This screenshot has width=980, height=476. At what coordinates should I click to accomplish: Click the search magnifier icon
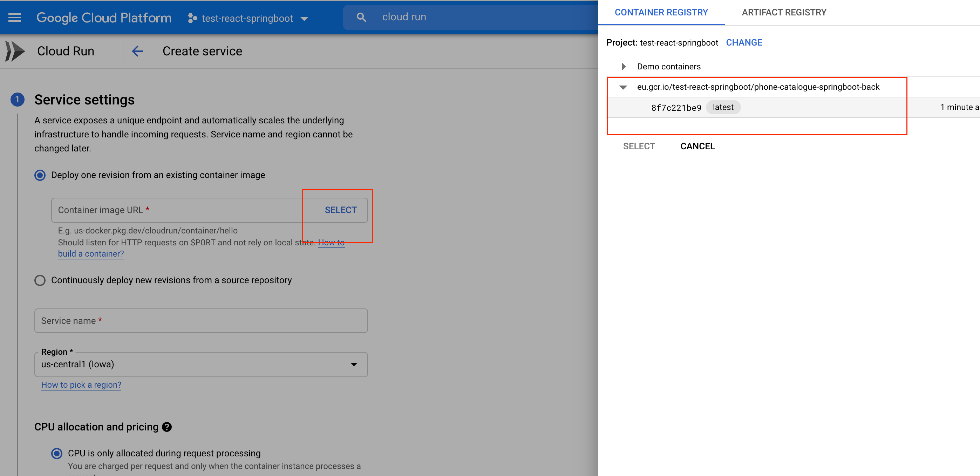coord(361,17)
